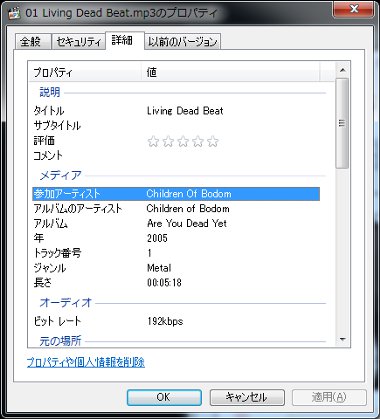Click the 長さ value 00:05:18

coord(164,283)
